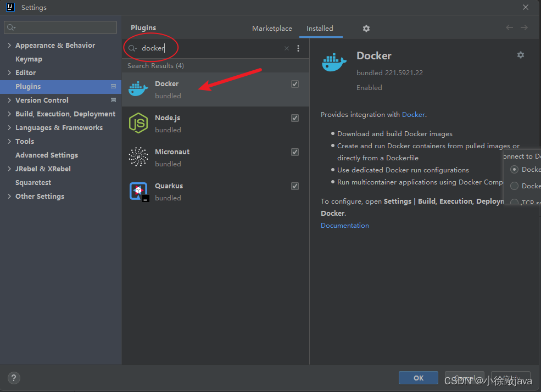Toggle the Micronaut plugin checkbox

(x=295, y=152)
